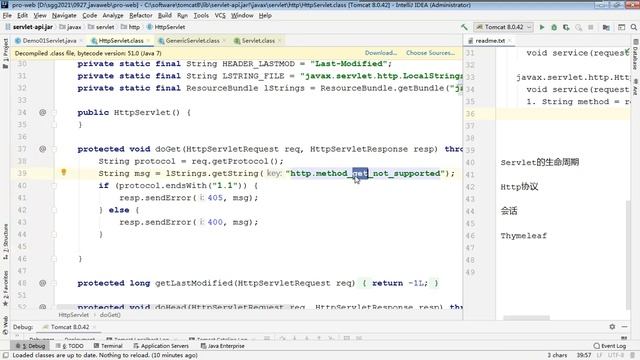Screen dimensions: 640x360
Task: Run Tomcat with the green play icon
Action: (542, 27)
